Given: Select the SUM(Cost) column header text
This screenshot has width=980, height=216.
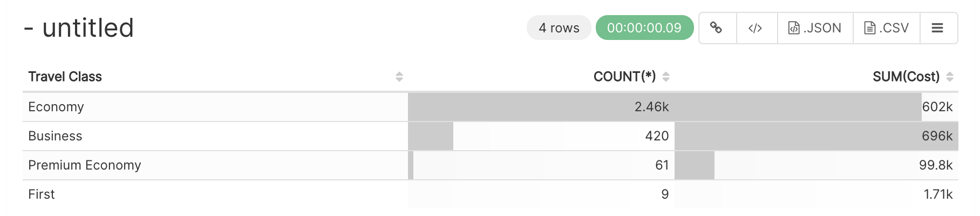Looking at the screenshot, I should pyautogui.click(x=906, y=77).
